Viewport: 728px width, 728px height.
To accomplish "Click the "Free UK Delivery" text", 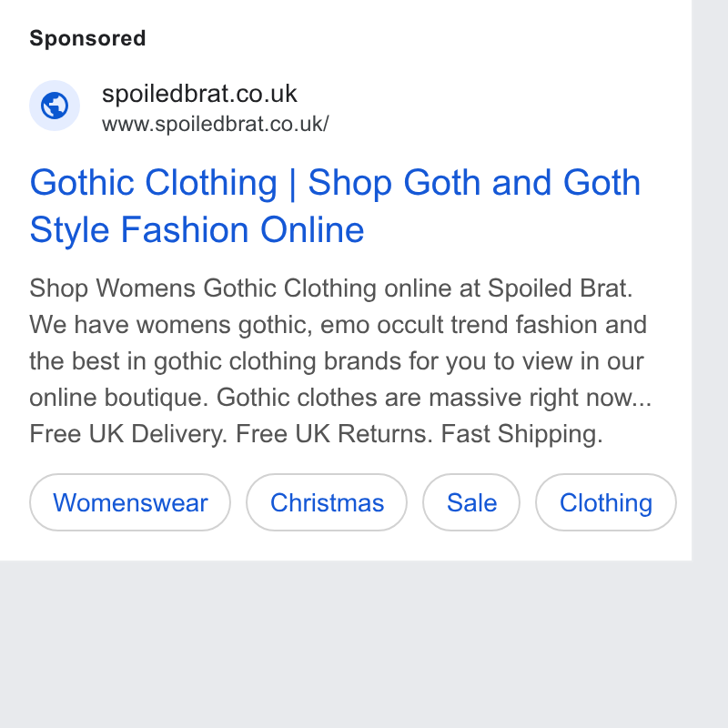I will tap(128, 434).
